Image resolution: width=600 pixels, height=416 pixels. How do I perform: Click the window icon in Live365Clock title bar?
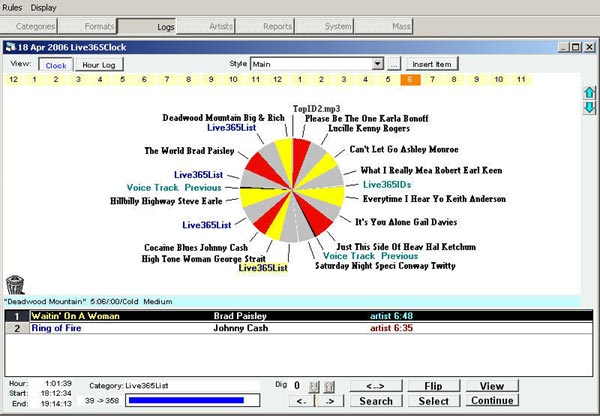(10, 47)
